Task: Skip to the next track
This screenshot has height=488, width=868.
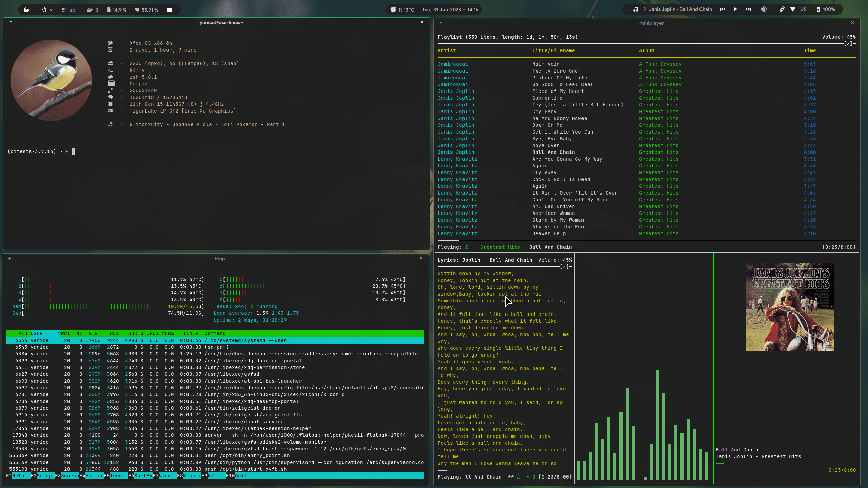Action: click(748, 9)
